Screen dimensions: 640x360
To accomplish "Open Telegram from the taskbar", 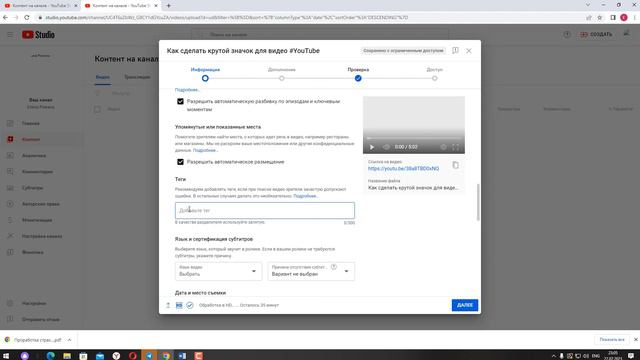I will [x=149, y=356].
